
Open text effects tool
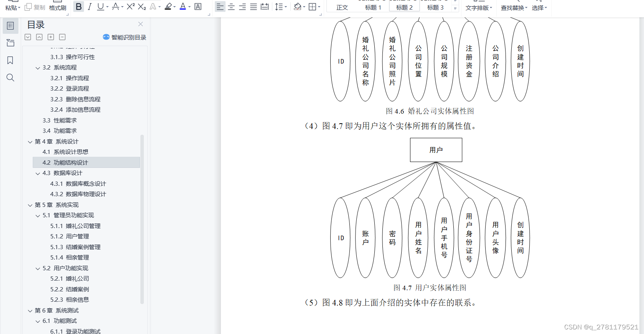coord(153,7)
